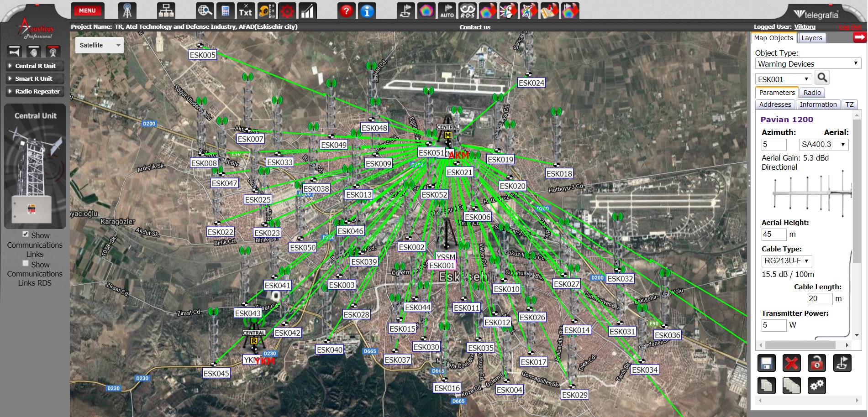The height and width of the screenshot is (417, 868).
Task: Open the Satellite map type dropdown
Action: (100, 45)
